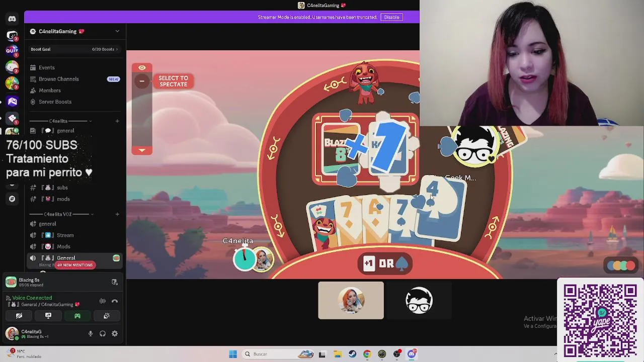Viewport: 644px width, 362px height.
Task: Join the general voice channel
Action: point(75,224)
